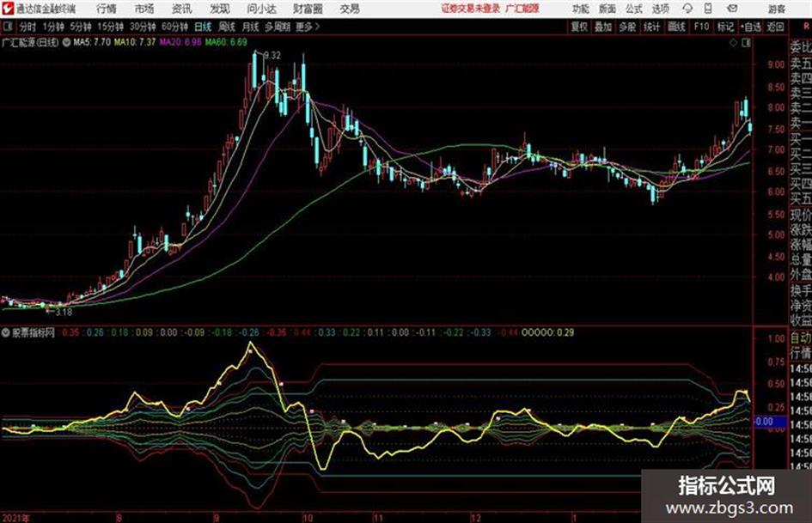Click the MA60: 6.69 indicator value
This screenshot has height=523, width=812.
pyautogui.click(x=226, y=42)
